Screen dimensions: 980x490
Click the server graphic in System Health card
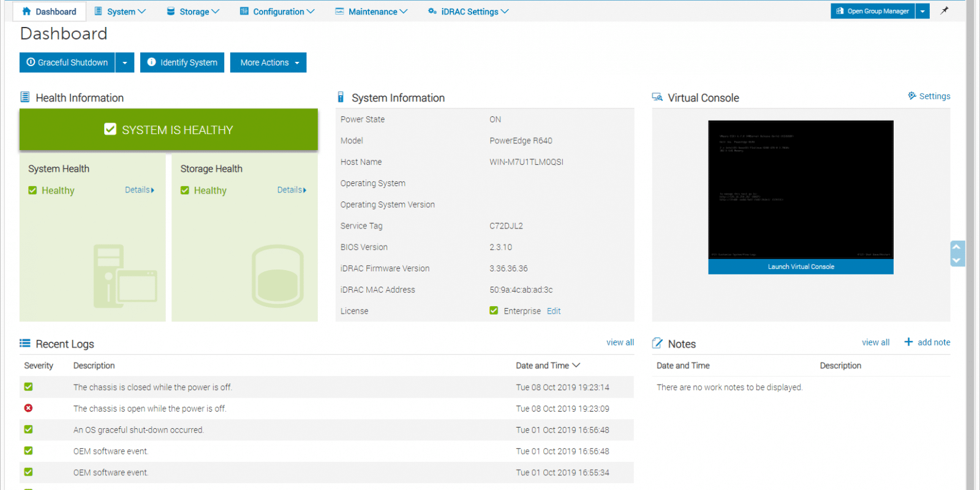point(126,276)
